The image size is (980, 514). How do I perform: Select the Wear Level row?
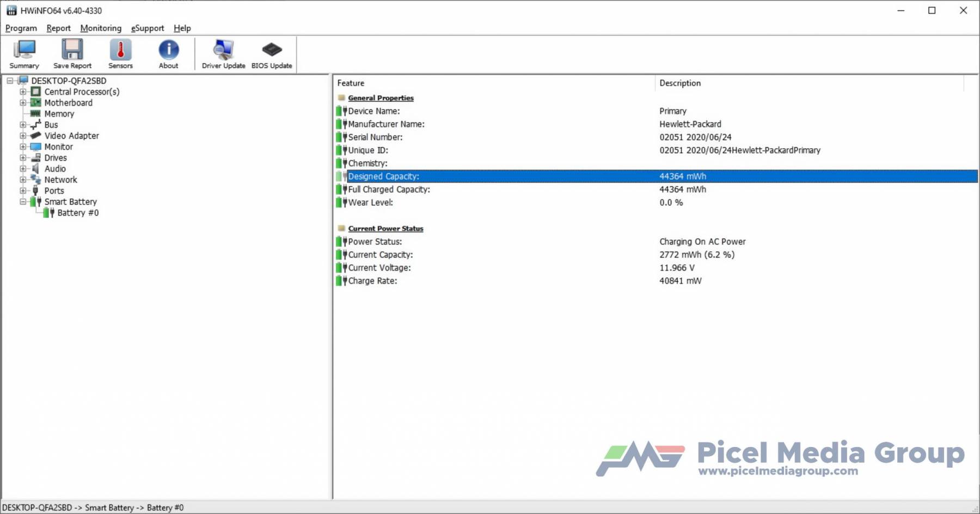coord(371,203)
